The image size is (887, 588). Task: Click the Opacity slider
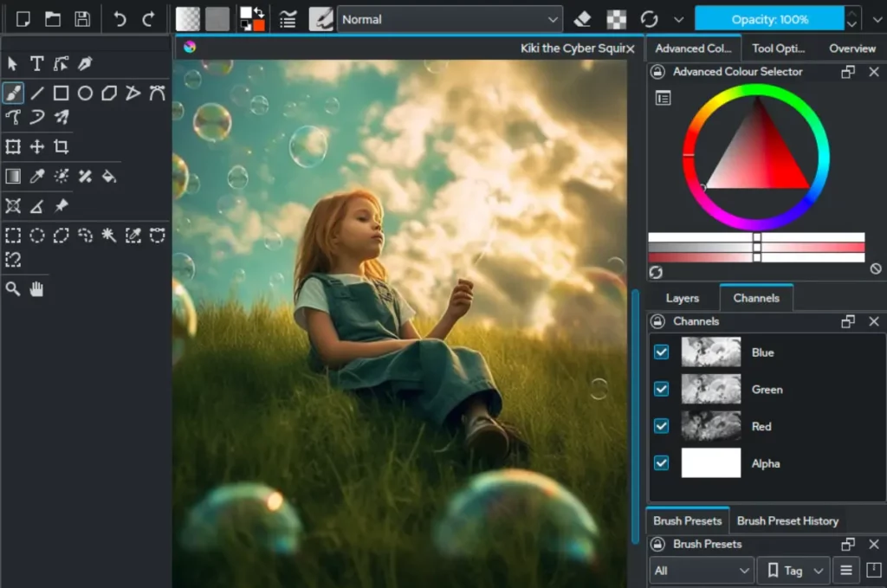769,18
